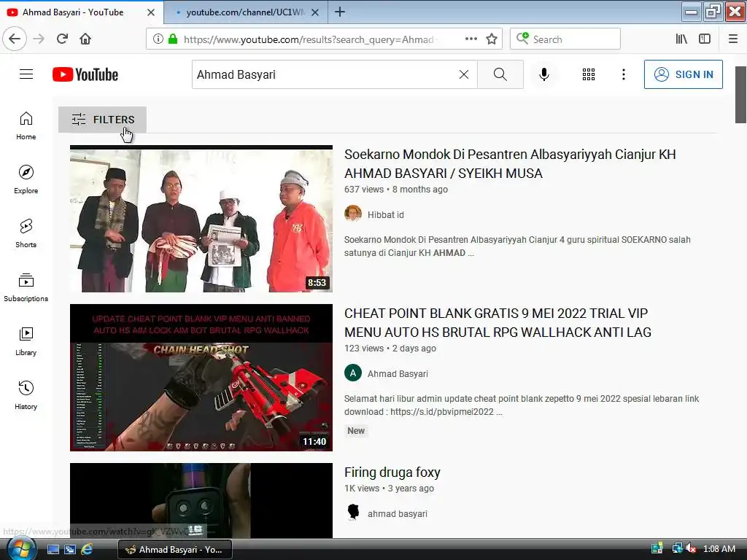The image size is (747, 560).
Task: Click avatar beside lowercase ahmad basyari channel
Action: click(353, 513)
